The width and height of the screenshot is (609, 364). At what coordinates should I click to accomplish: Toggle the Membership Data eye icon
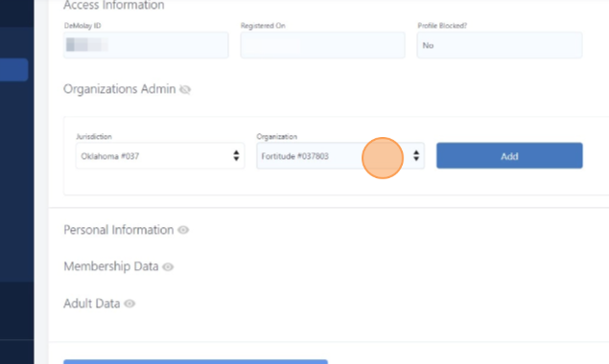click(x=168, y=266)
